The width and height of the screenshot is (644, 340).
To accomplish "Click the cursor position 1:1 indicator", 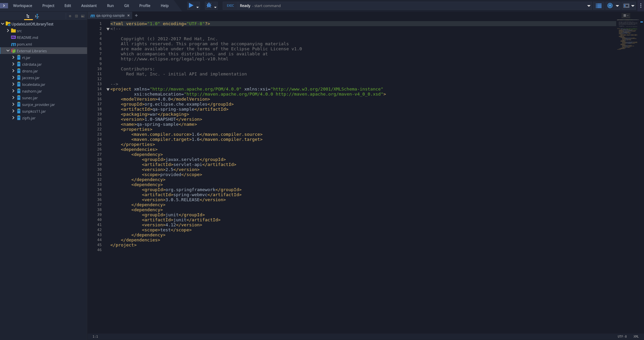I will [95, 336].
